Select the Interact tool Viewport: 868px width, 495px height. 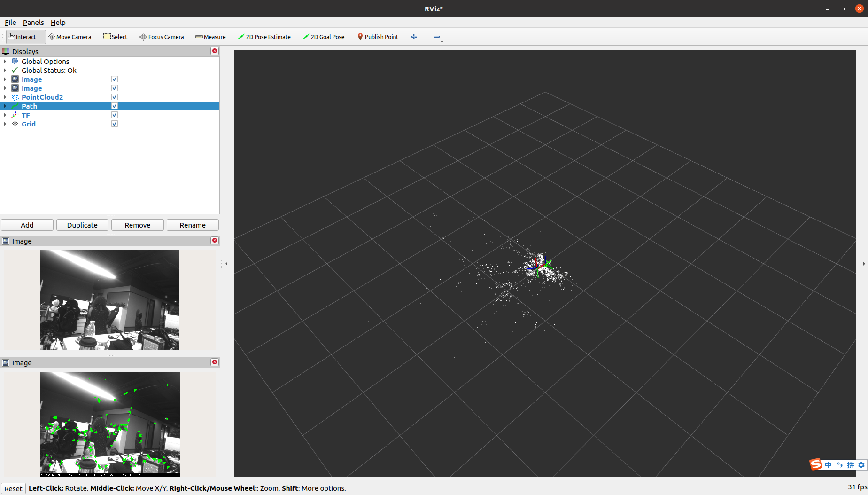[x=26, y=37]
